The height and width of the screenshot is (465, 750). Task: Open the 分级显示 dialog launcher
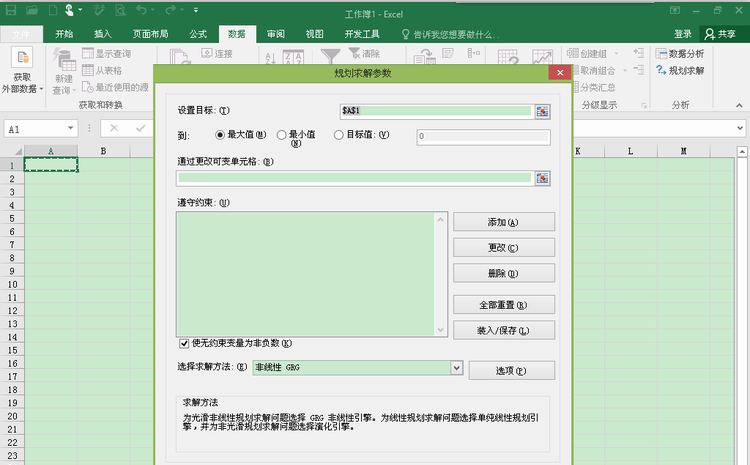(644, 105)
